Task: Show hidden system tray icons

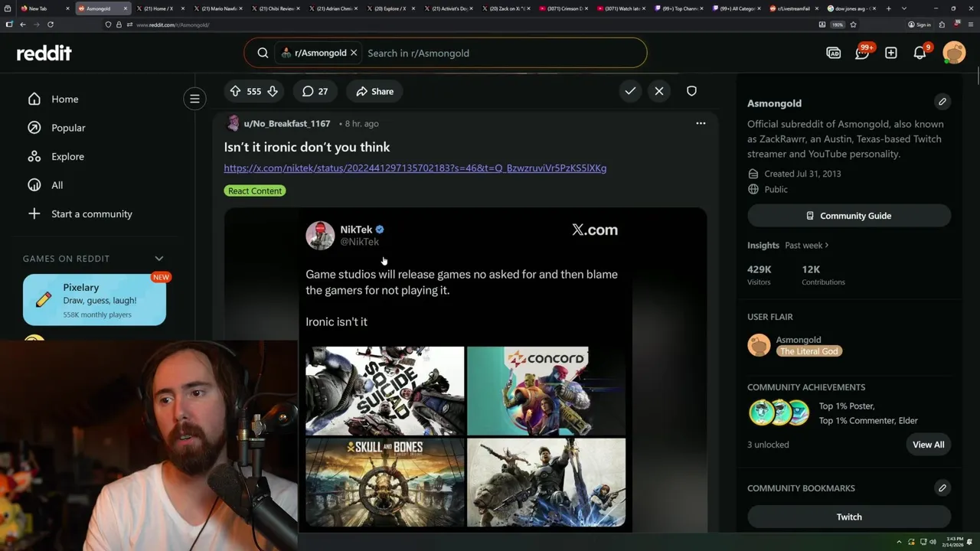Action: pos(900,542)
